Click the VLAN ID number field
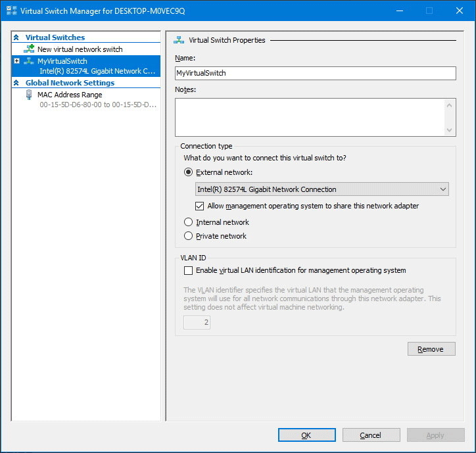476x453 pixels. pos(197,322)
